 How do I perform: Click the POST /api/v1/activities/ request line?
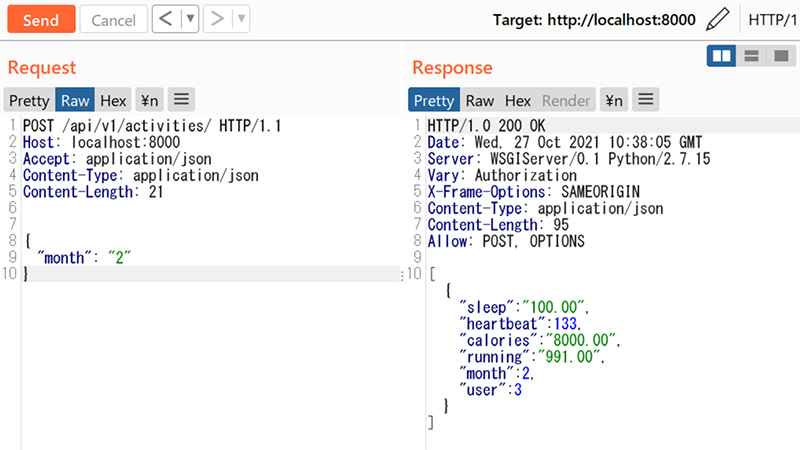152,126
